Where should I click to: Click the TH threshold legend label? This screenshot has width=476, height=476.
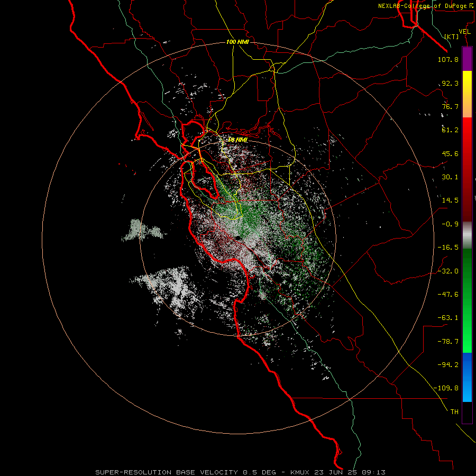click(x=454, y=412)
